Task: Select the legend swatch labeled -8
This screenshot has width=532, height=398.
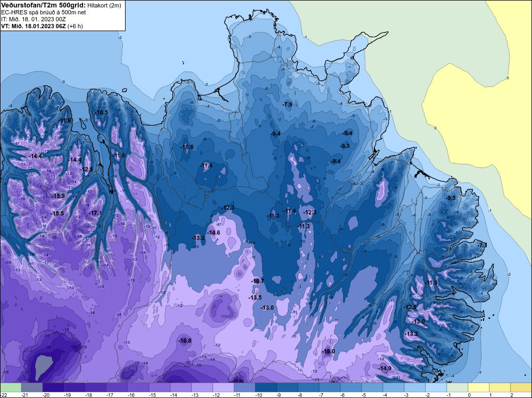Action: [309, 387]
